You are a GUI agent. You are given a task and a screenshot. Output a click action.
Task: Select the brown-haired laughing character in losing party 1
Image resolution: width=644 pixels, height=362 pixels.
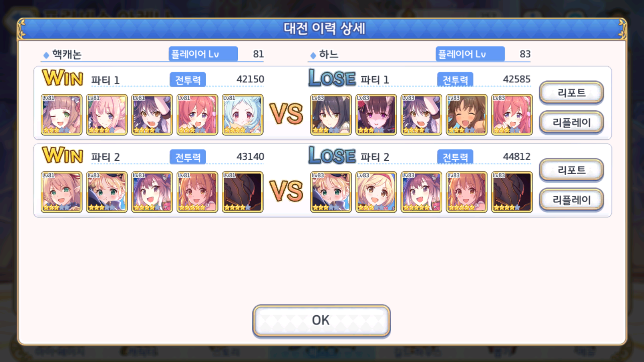(x=466, y=115)
